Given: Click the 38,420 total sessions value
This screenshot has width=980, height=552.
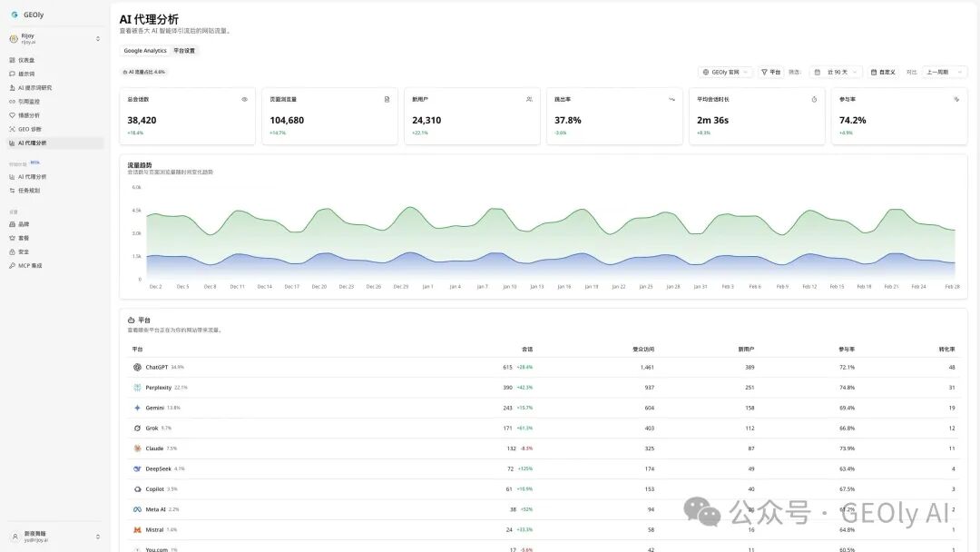Looking at the screenshot, I should 142,120.
